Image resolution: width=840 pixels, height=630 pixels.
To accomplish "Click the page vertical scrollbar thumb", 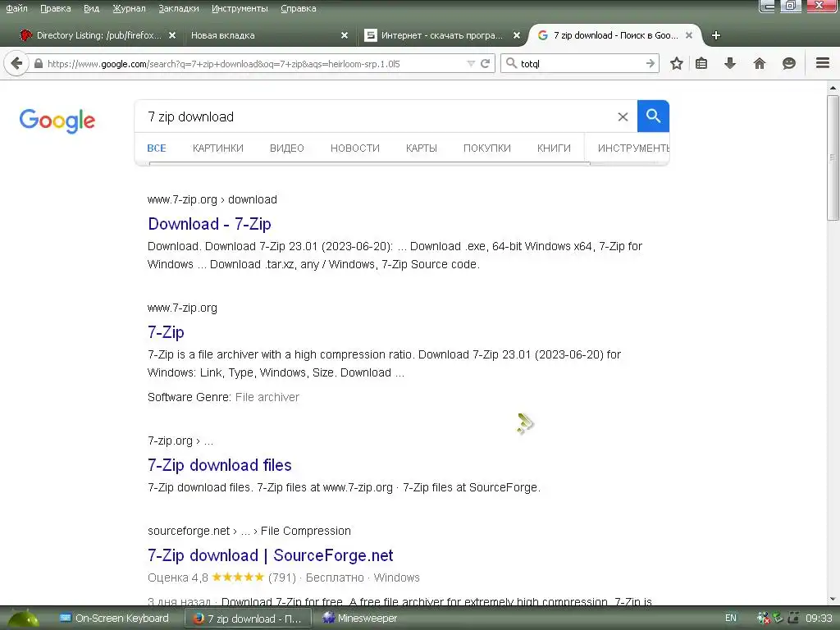I will (x=833, y=157).
